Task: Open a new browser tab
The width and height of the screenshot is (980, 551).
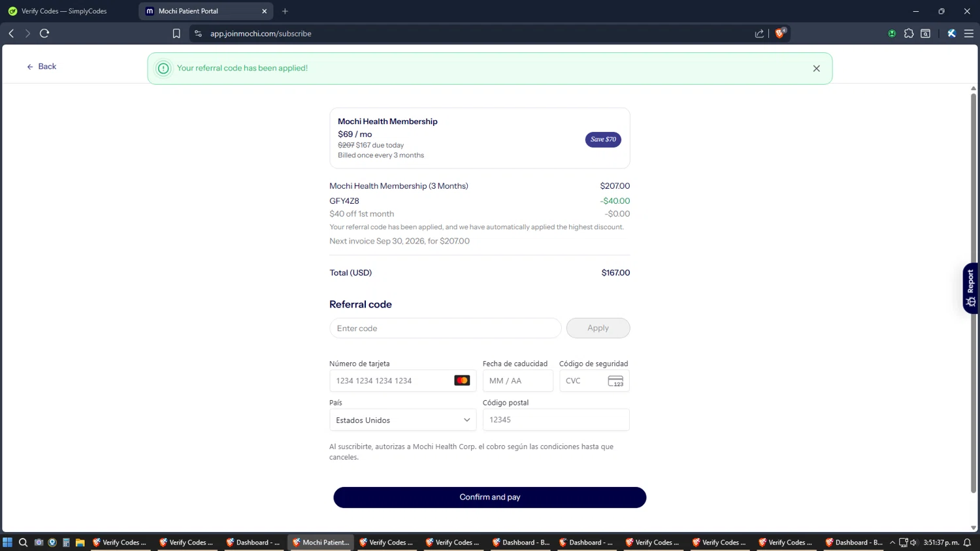Action: pyautogui.click(x=285, y=11)
